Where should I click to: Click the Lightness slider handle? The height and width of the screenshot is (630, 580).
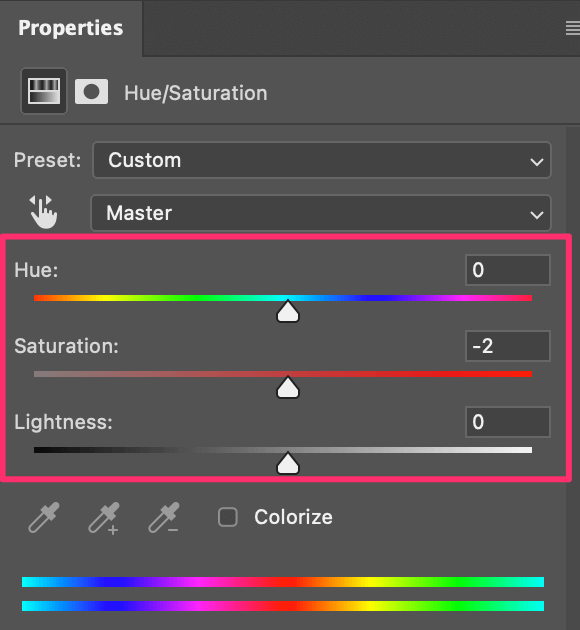pyautogui.click(x=288, y=463)
